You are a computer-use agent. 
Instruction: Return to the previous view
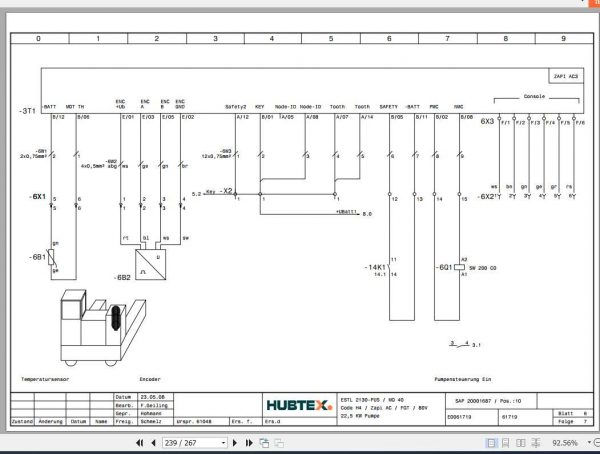(264, 443)
